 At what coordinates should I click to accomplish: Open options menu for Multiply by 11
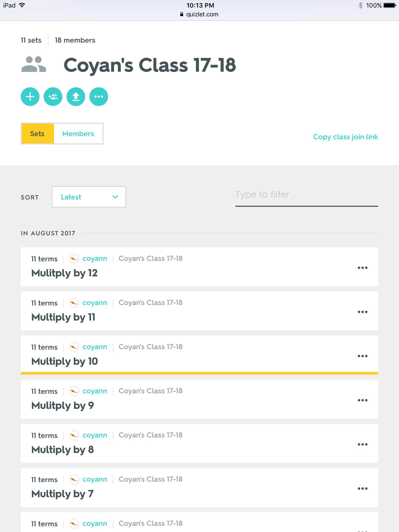(x=362, y=312)
